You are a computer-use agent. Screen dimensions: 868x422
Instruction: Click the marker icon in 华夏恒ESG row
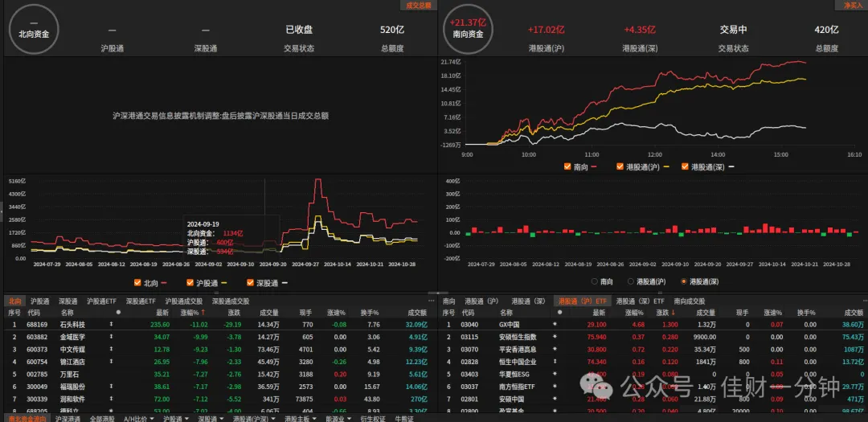555,374
